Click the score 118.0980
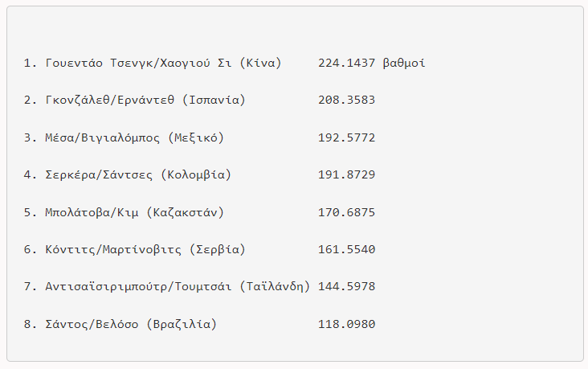Viewport: 588px width, 369px height. 346,325
